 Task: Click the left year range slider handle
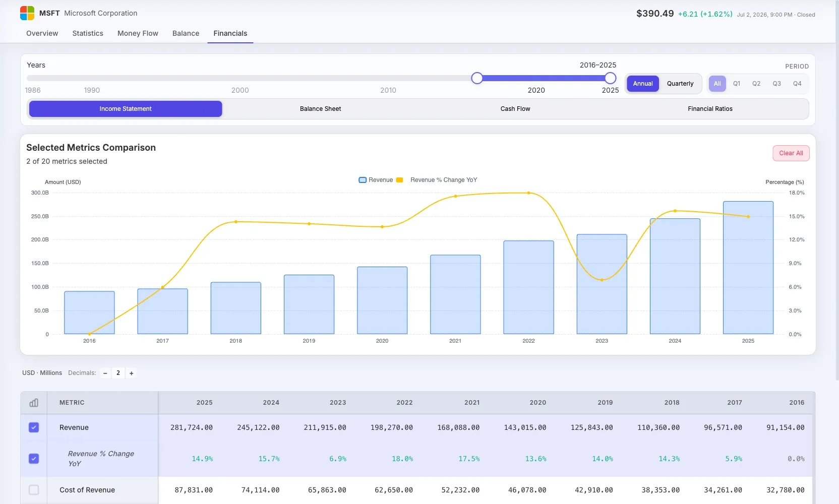point(477,78)
